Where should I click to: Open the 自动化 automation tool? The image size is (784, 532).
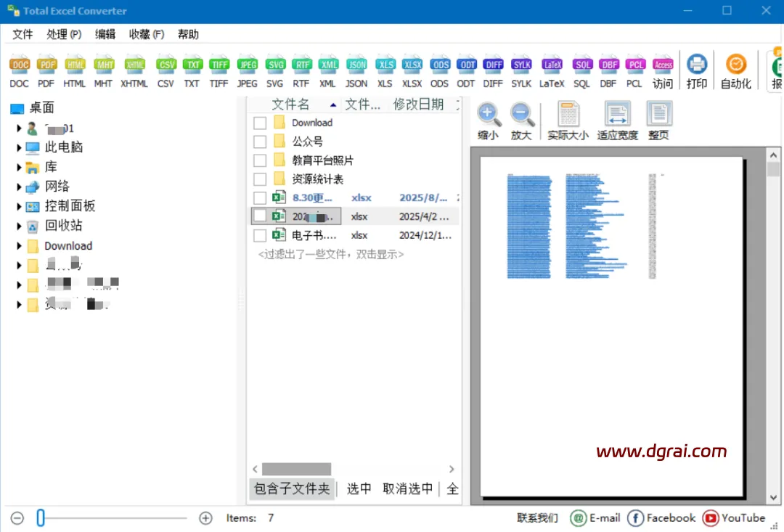click(x=736, y=71)
